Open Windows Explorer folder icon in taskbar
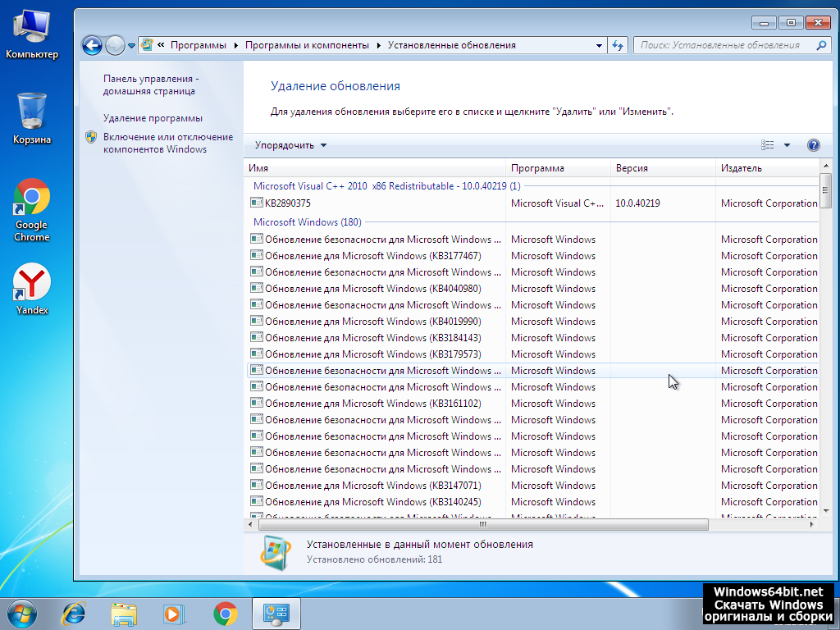 tap(124, 613)
